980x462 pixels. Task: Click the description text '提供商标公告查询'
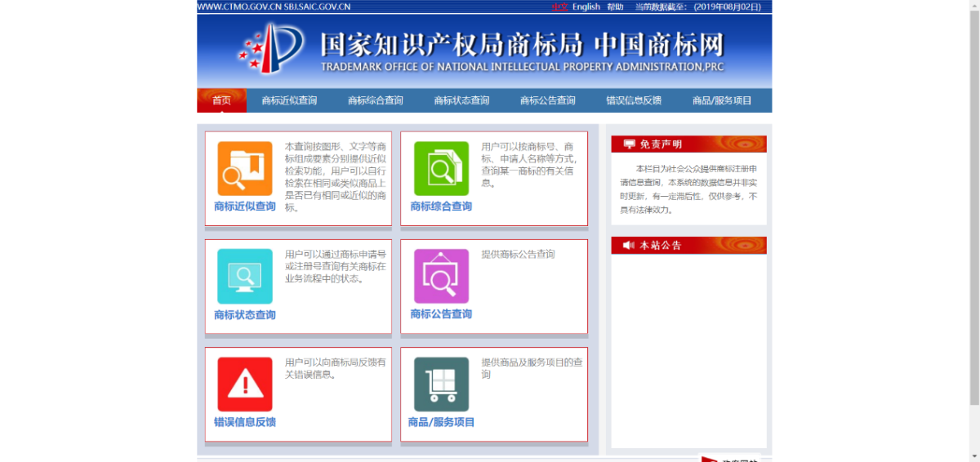[x=518, y=255]
